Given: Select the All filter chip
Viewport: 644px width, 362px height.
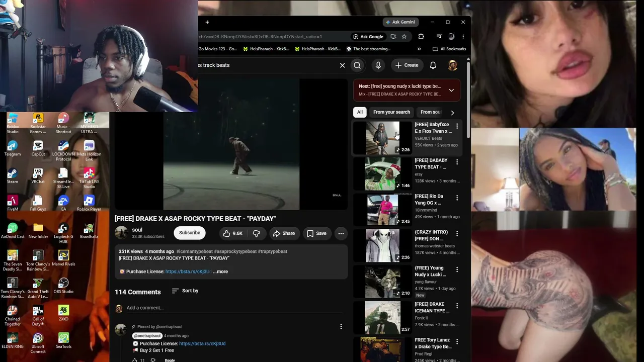Looking at the screenshot, I should click(360, 112).
